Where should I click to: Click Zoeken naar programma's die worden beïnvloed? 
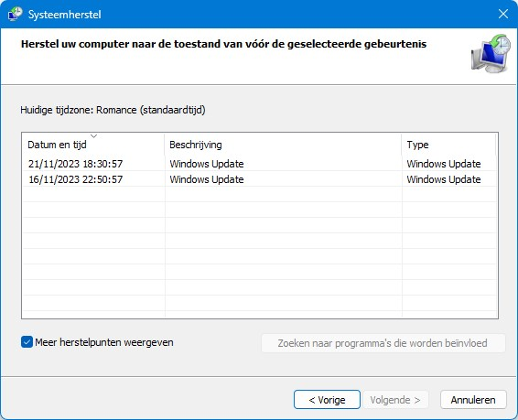click(x=383, y=343)
